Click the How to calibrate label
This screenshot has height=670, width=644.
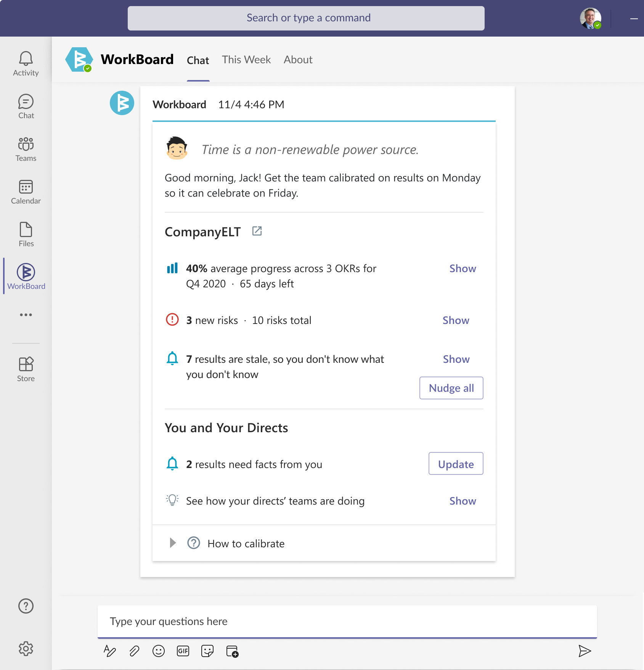[246, 543]
